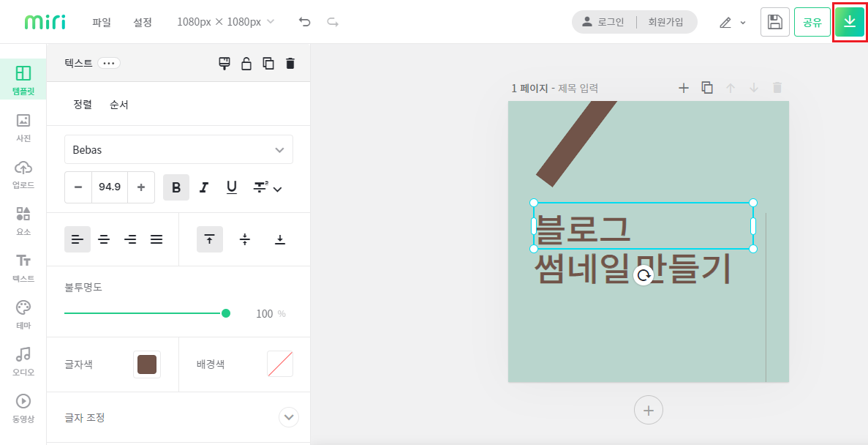Viewport: 868px width, 445px height.
Task: Open the 테마 sidebar panel
Action: pos(23,314)
